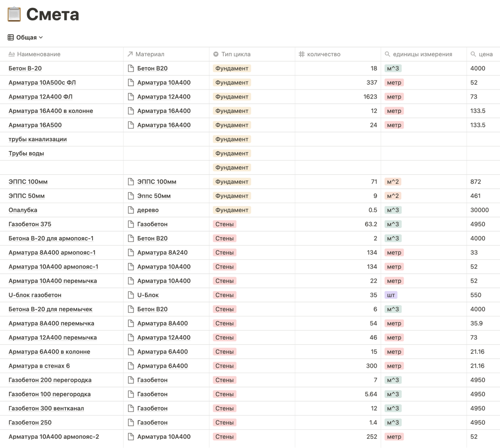The image size is (500, 448).
Task: Click page icon in Газобетон 200 перегородка row
Action: pos(131,380)
